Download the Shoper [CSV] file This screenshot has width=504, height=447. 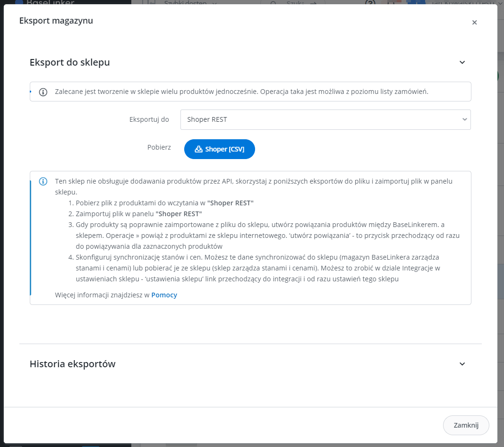click(x=220, y=149)
